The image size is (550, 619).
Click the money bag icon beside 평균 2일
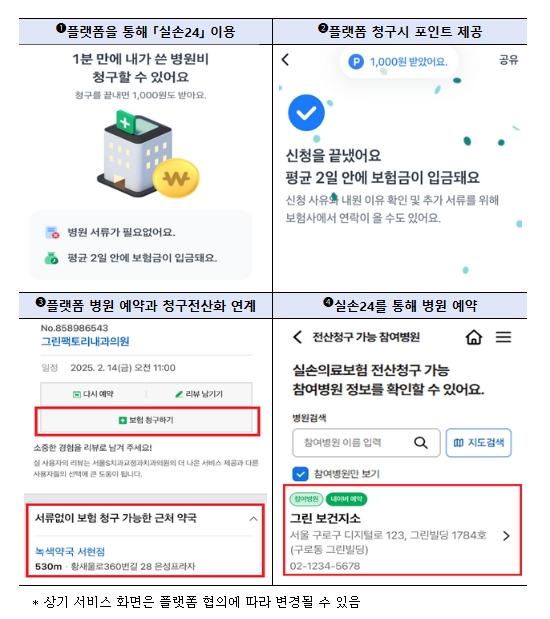pos(51,258)
